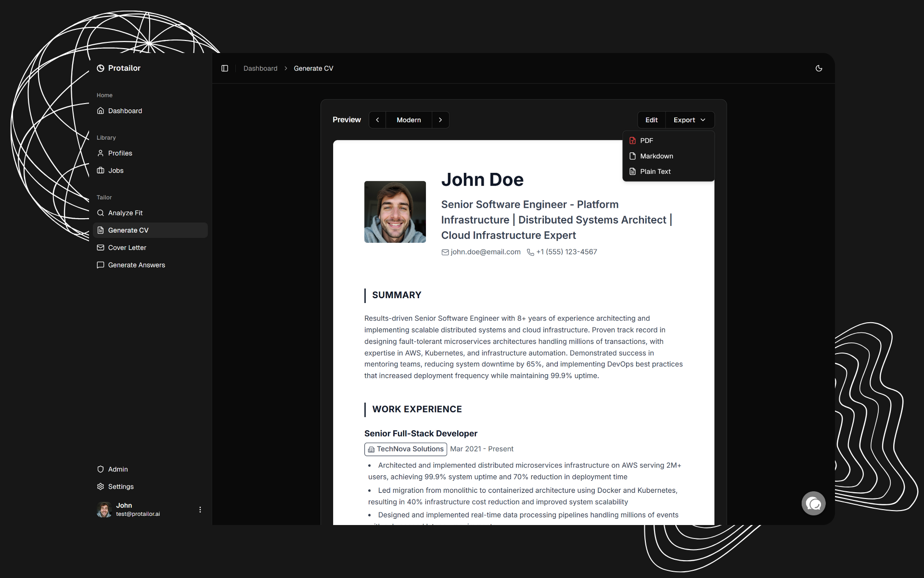Open user menu three-dot icon

pos(200,510)
